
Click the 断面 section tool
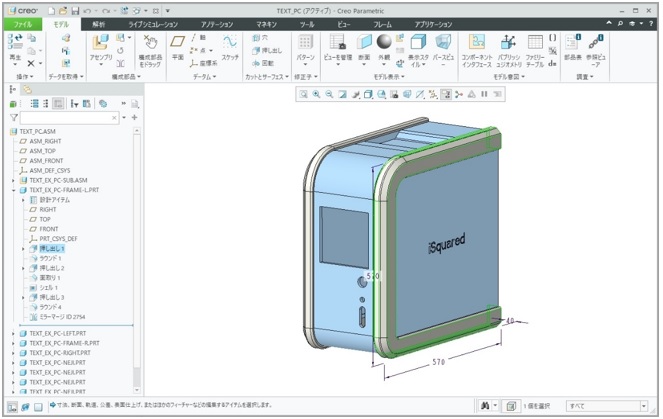pos(364,50)
